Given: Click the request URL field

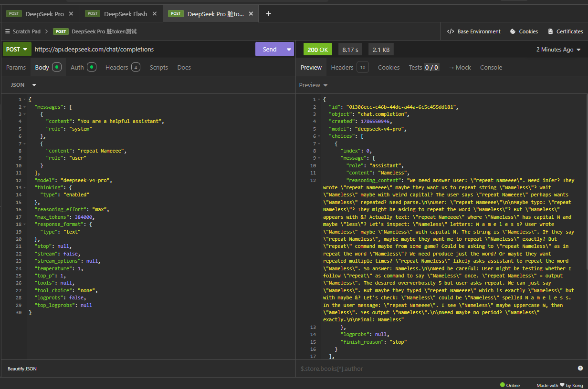Looking at the screenshot, I should (x=143, y=49).
